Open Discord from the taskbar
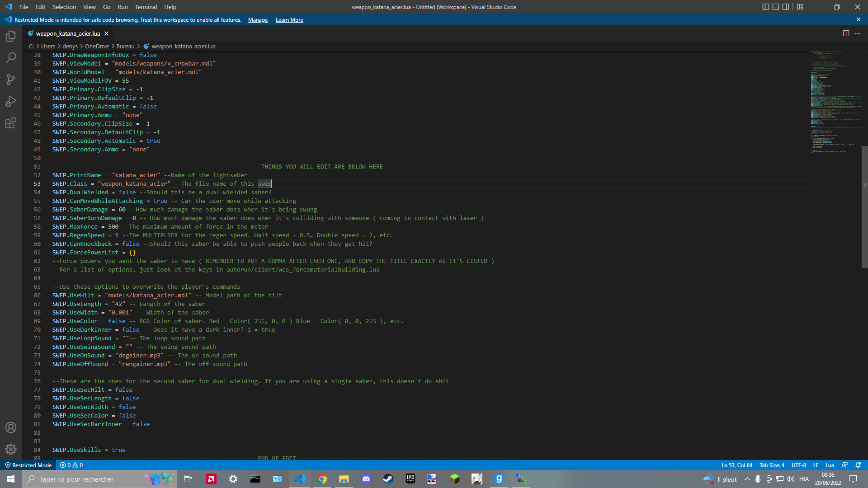This screenshot has height=488, width=868. [366, 479]
